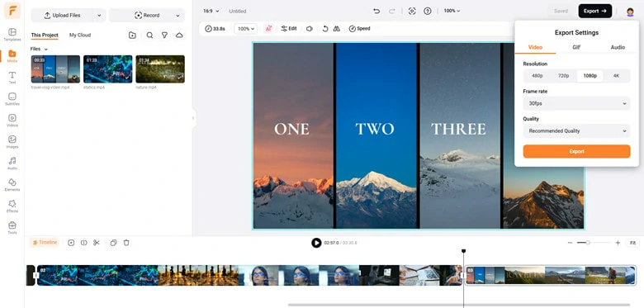Select the Media sidebar icon

coord(12,56)
